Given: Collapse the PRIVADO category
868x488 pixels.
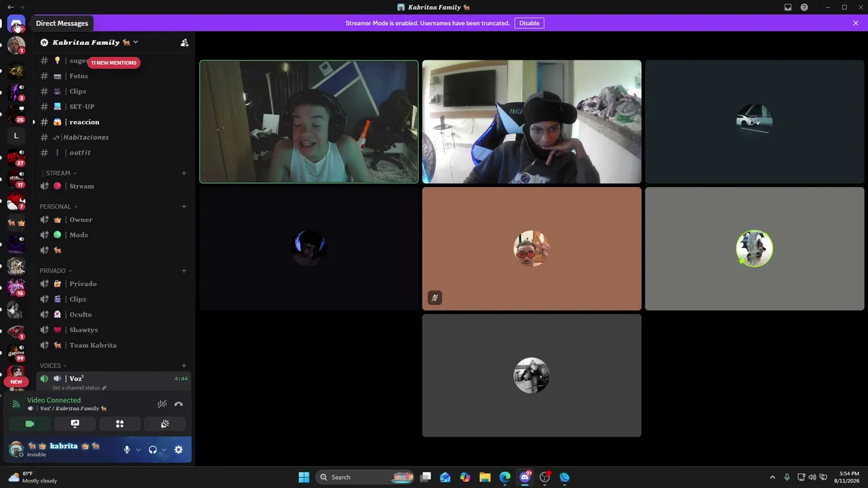Looking at the screenshot, I should (x=56, y=270).
